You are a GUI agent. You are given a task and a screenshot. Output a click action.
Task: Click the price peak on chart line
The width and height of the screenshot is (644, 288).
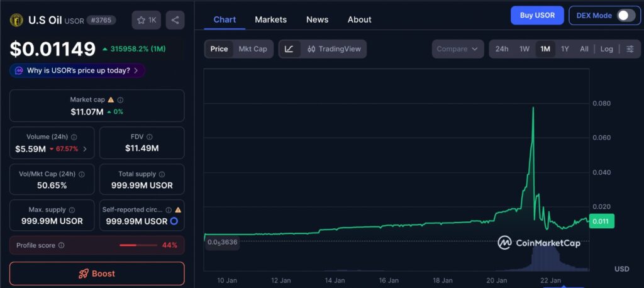click(x=533, y=108)
